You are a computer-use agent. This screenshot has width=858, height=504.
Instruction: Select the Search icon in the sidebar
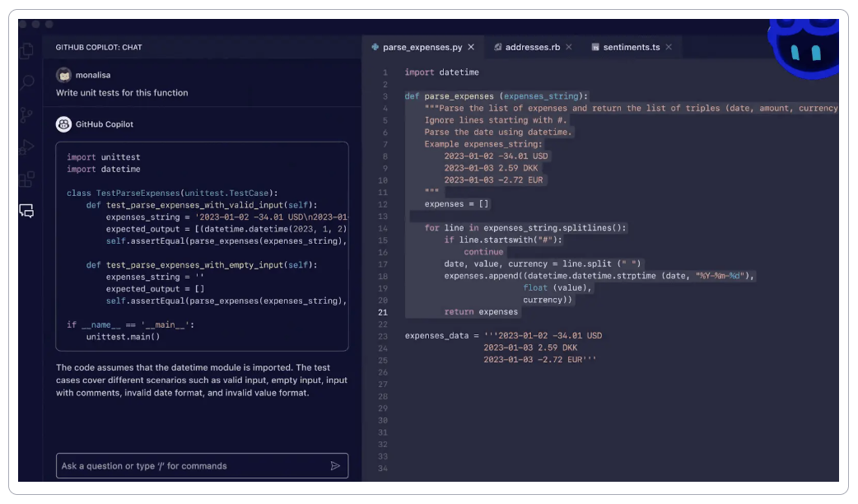[x=26, y=83]
